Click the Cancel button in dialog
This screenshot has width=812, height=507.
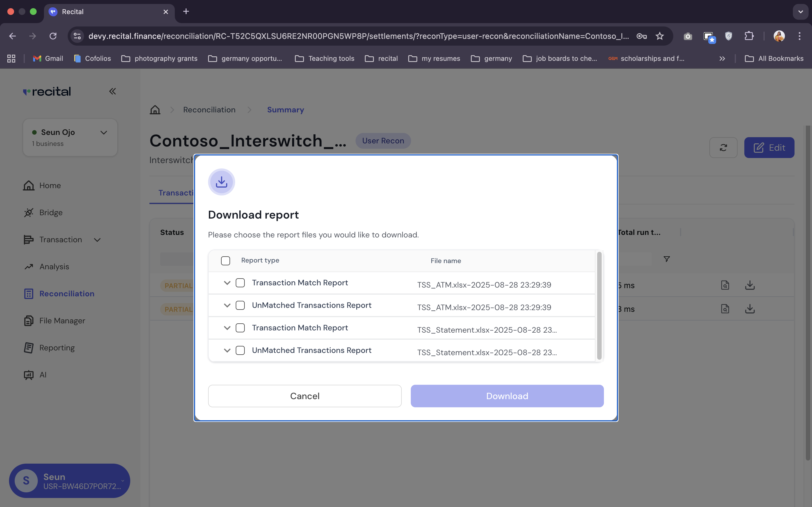[x=304, y=396]
